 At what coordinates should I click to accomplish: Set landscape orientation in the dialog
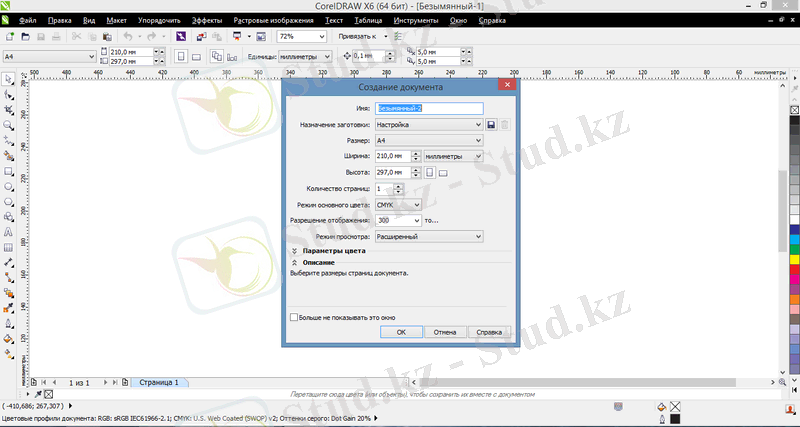point(443,173)
